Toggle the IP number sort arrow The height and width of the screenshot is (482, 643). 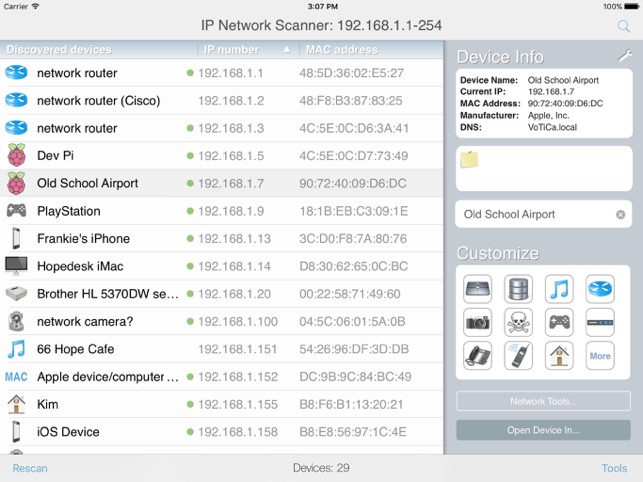click(x=287, y=50)
